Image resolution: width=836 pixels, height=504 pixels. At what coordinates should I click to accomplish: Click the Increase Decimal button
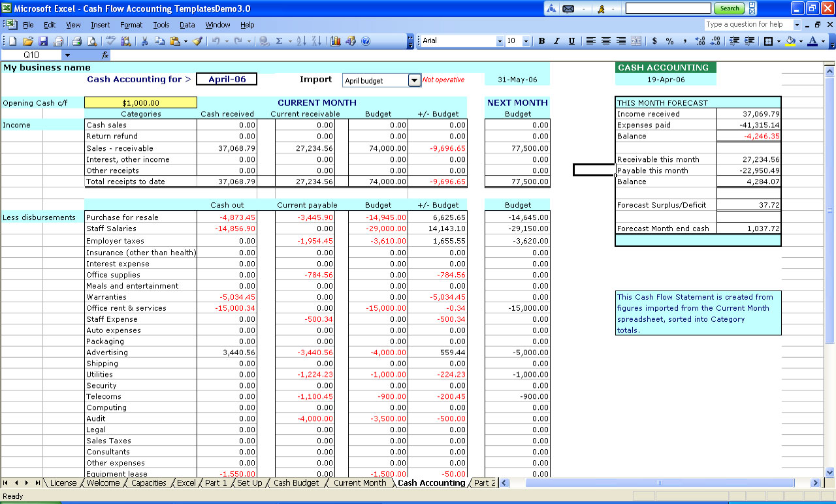(700, 41)
